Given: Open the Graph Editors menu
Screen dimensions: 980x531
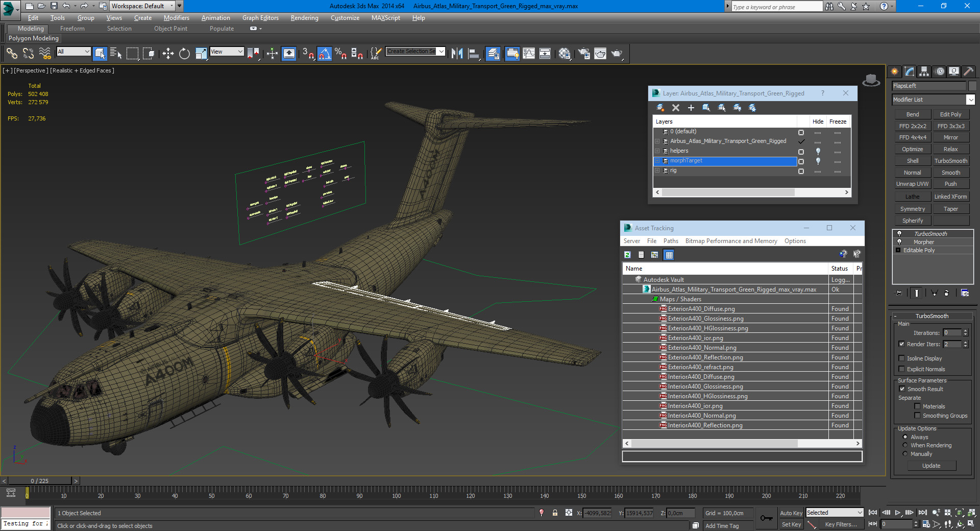Looking at the screenshot, I should [260, 18].
